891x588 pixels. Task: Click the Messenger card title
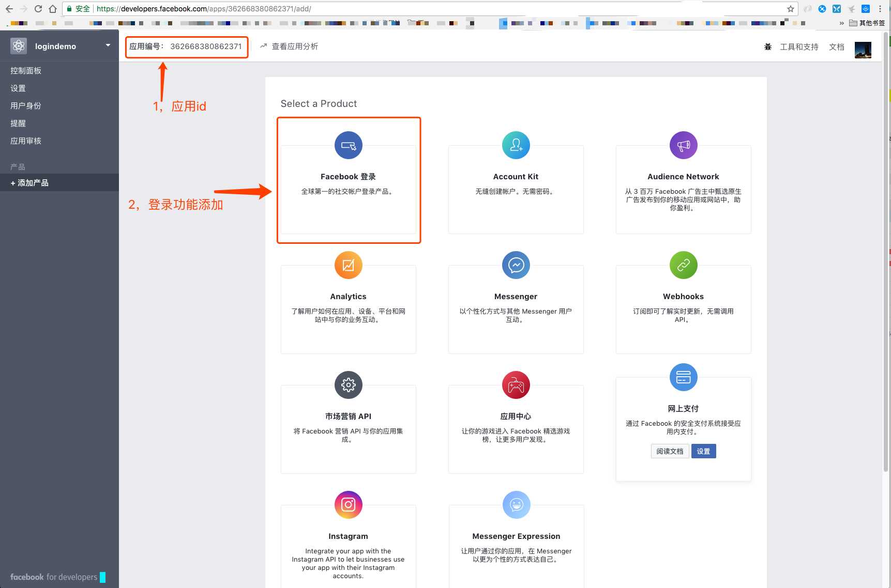[x=516, y=297]
